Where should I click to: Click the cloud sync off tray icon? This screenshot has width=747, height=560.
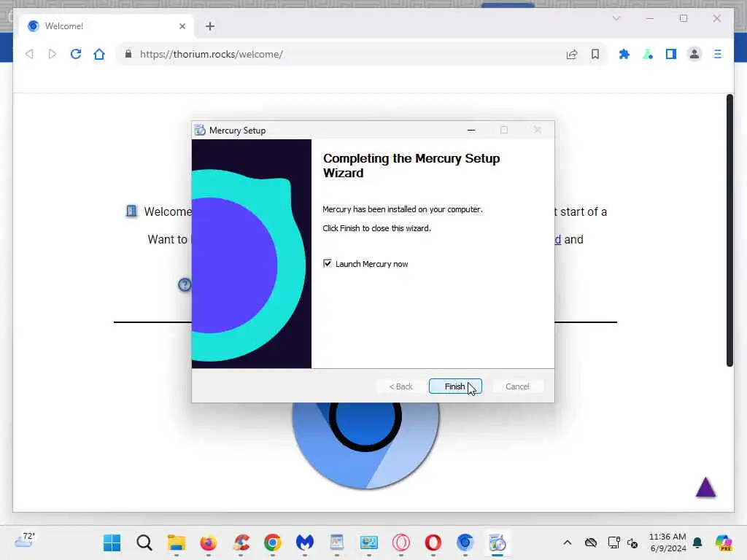591,542
